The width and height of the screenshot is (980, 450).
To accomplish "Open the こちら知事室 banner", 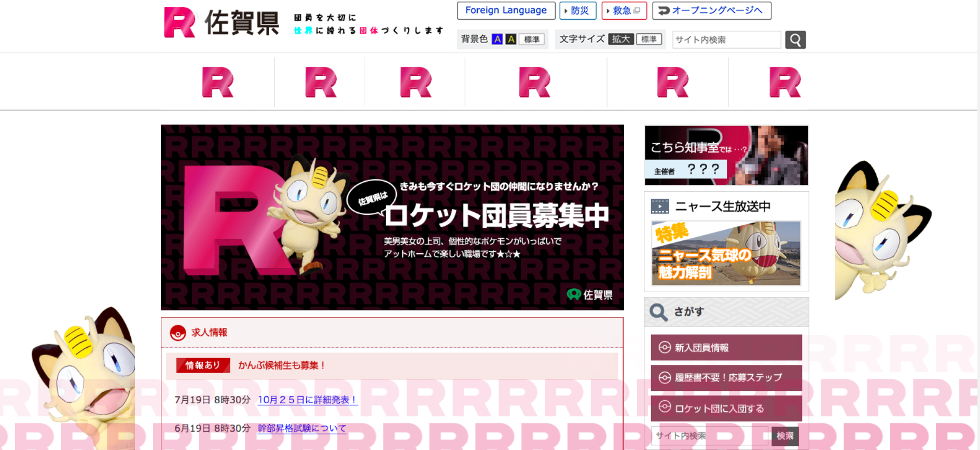I will tap(726, 155).
